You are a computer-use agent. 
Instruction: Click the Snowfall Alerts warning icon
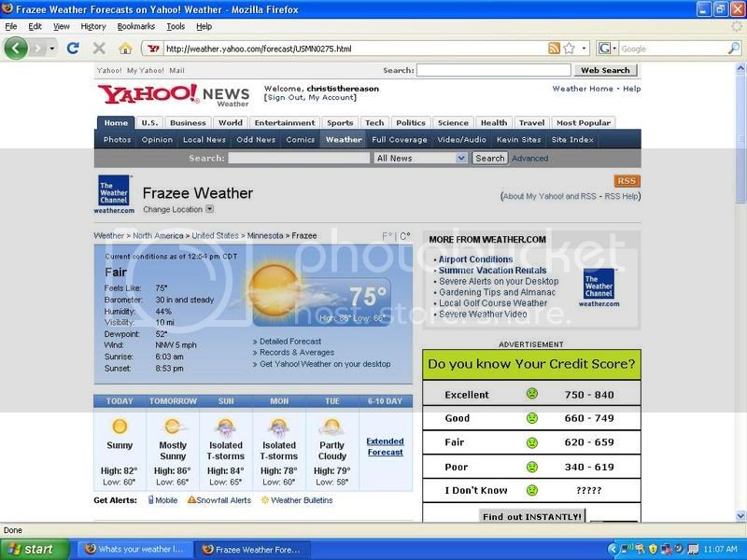click(191, 499)
